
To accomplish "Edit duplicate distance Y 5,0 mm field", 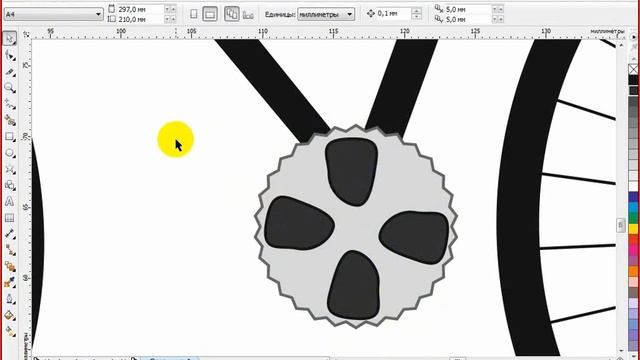I will [x=468, y=19].
